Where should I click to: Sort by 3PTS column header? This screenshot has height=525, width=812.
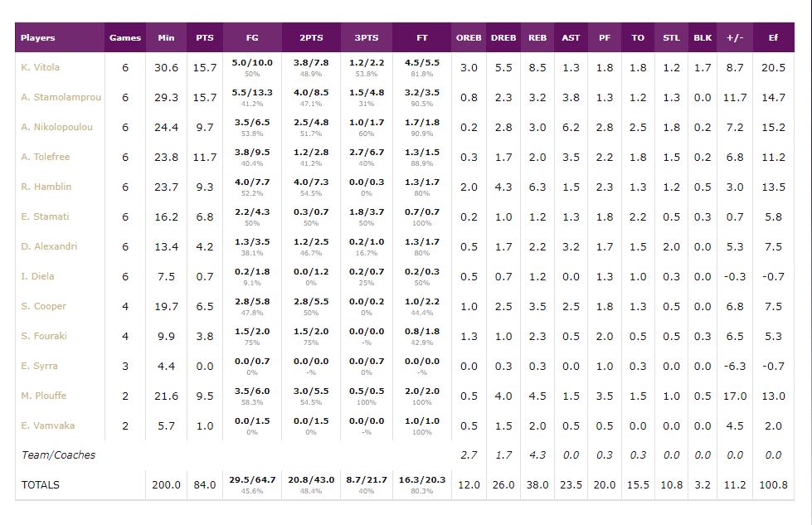[367, 37]
